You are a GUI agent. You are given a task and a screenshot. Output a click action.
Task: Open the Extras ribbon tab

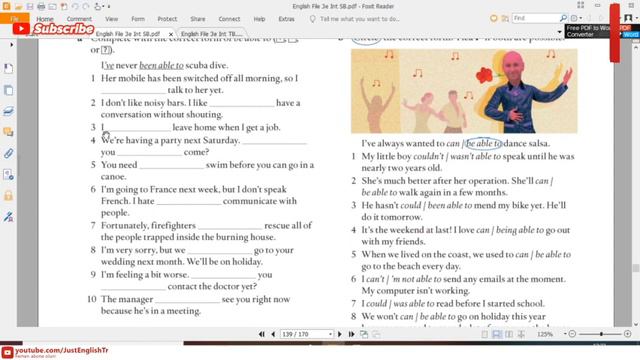point(287,19)
